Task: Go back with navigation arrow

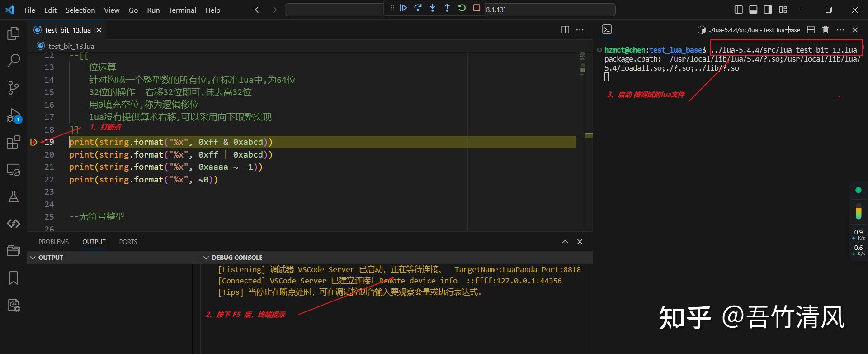Action: (258, 10)
